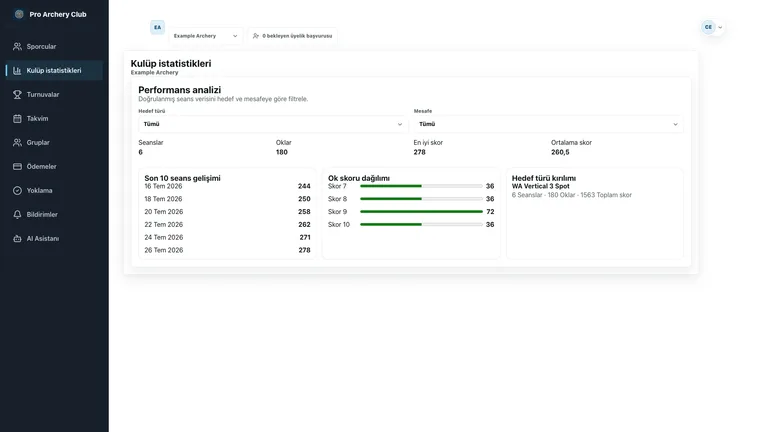Viewport: 768px width, 432px height.
Task: Open the Example Archery club dropdown
Action: pyautogui.click(x=206, y=36)
